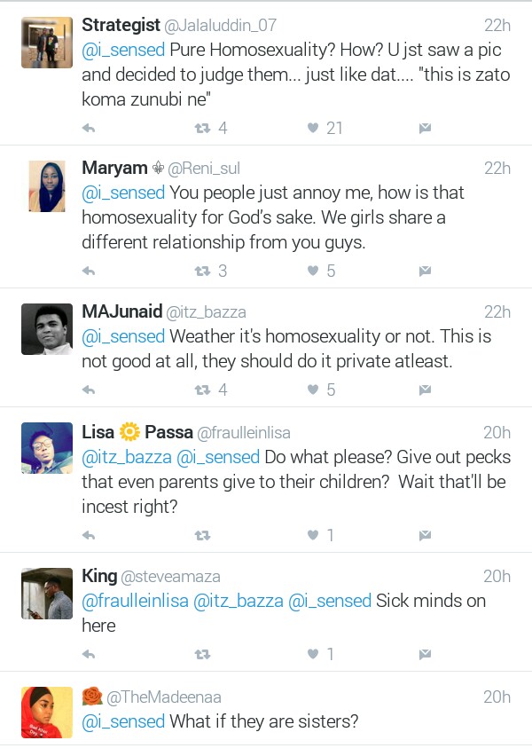The height and width of the screenshot is (756, 532).
Task: Reply to Lisa Passa's tweet
Action: click(89, 536)
